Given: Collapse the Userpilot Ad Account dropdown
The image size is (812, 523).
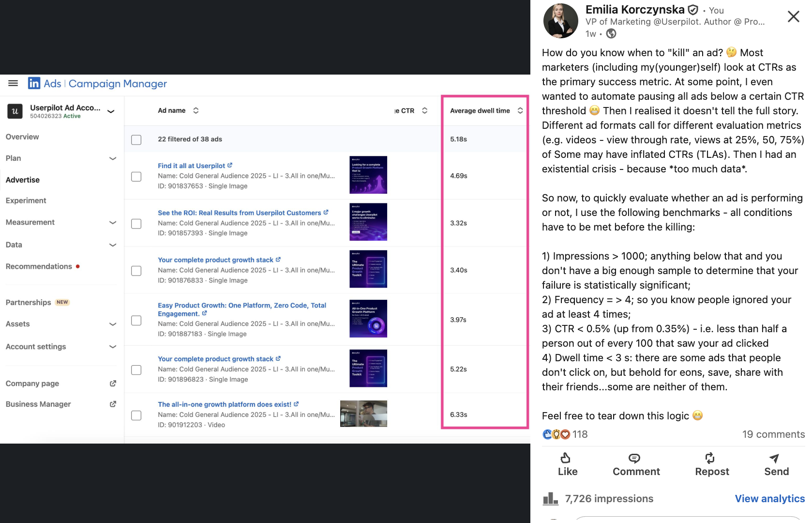Looking at the screenshot, I should [x=111, y=111].
